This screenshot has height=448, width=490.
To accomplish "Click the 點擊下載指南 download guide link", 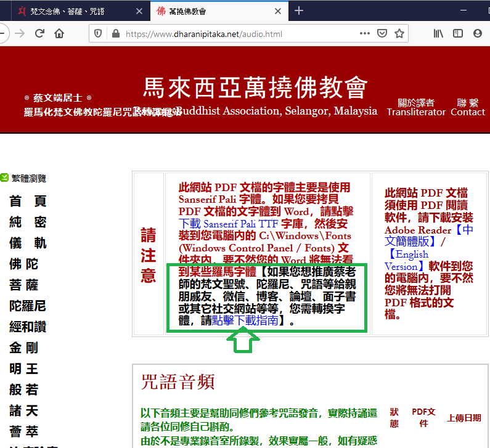I will click(245, 321).
